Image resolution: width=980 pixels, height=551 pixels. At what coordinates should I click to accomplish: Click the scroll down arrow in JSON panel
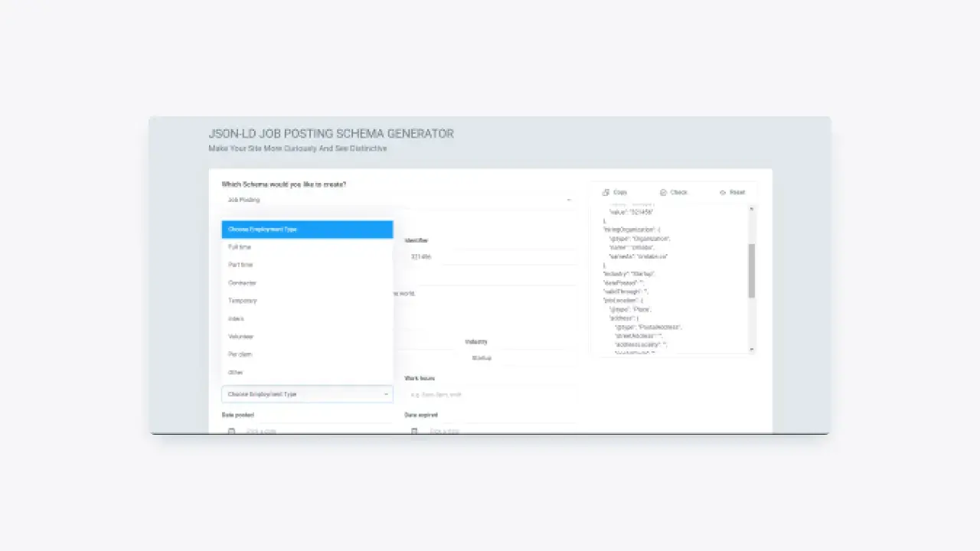pyautogui.click(x=752, y=349)
